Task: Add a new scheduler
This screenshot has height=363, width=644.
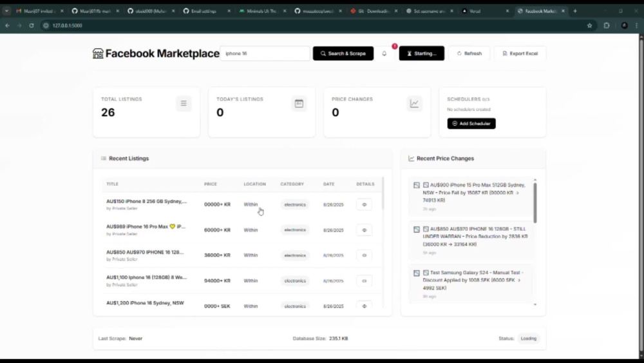Action: pyautogui.click(x=471, y=123)
